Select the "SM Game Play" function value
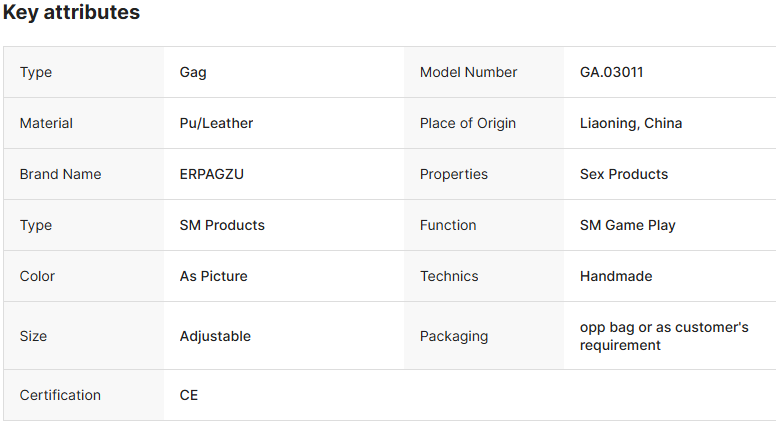 pos(628,225)
